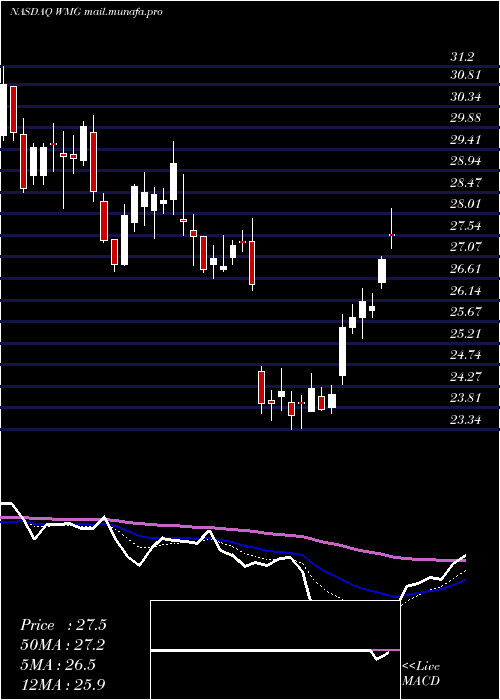Select the 29.88 price axis label

click(x=466, y=118)
